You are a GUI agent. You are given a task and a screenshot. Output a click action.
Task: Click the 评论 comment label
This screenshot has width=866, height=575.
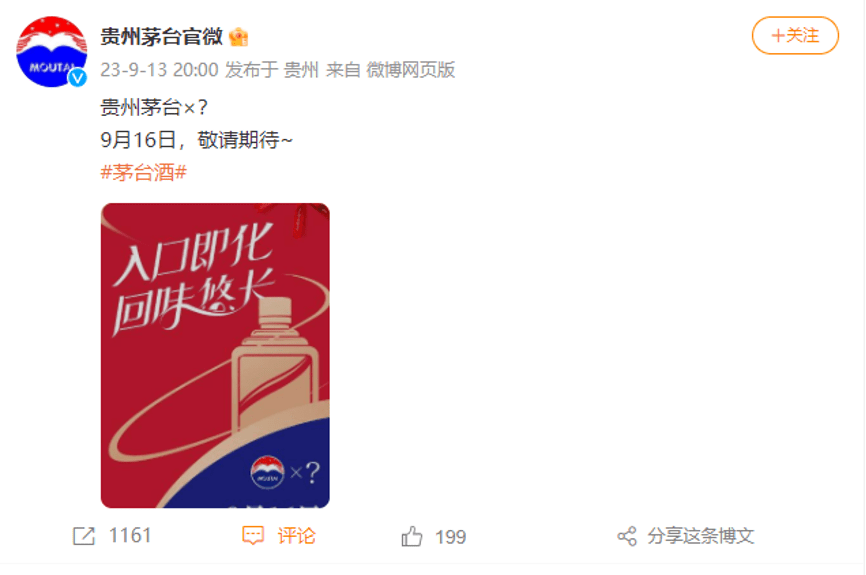296,536
